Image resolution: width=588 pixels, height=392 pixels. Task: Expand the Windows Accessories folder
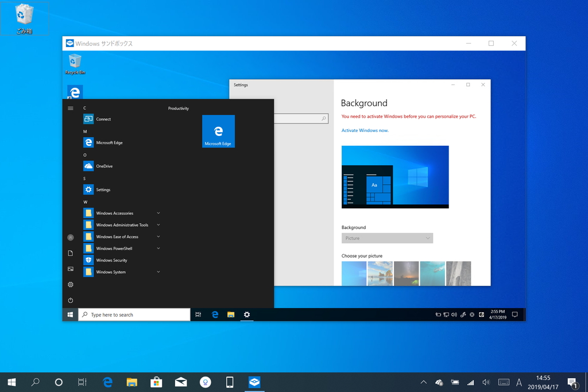pos(122,214)
